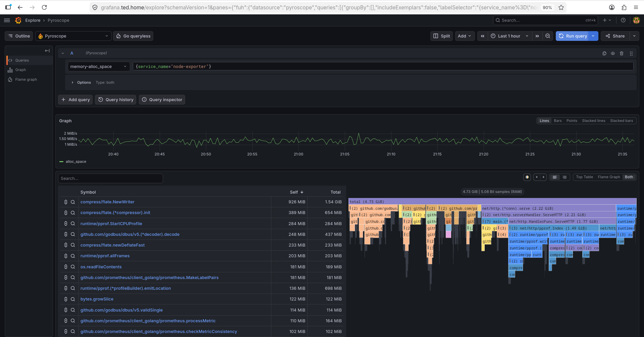Switch view to Flame Graph only
644x337 pixels.
point(609,177)
